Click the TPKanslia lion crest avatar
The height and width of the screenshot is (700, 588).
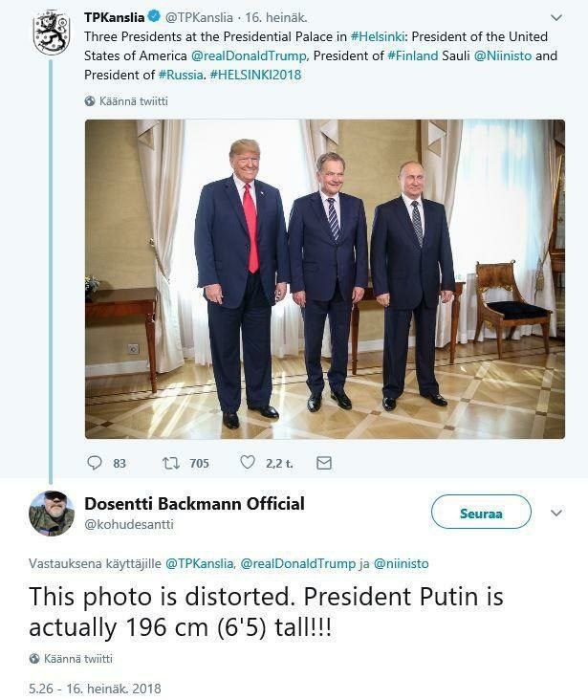click(x=51, y=34)
